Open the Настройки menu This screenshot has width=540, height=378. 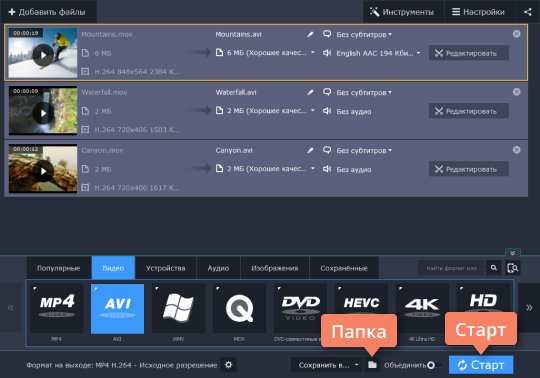480,12
